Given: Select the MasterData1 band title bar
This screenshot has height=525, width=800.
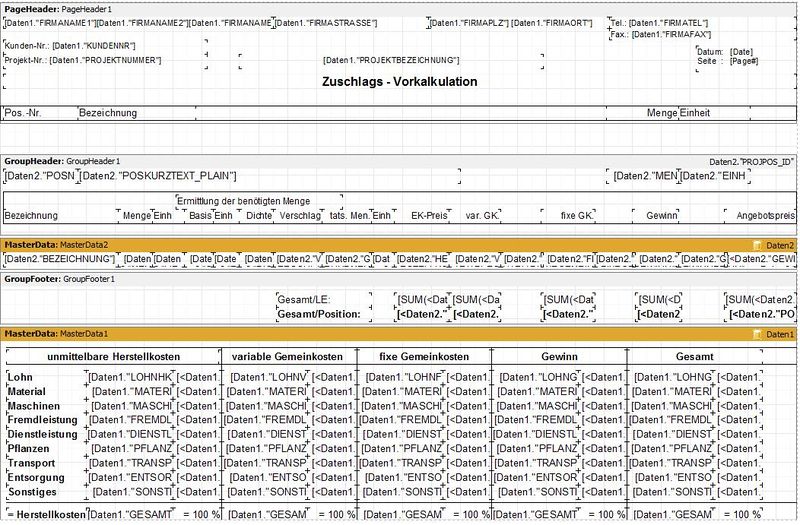Looking at the screenshot, I should point(399,334).
